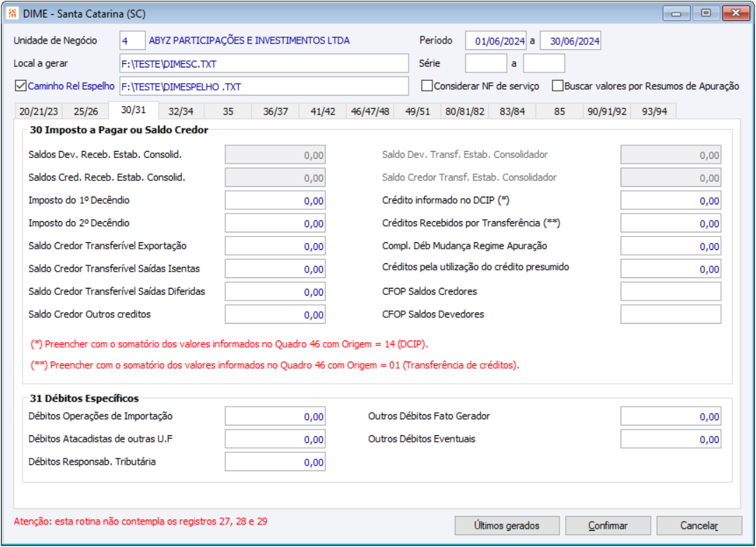Click the CFOP Saldos Devedores field
This screenshot has height=547, width=756.
[x=670, y=315]
